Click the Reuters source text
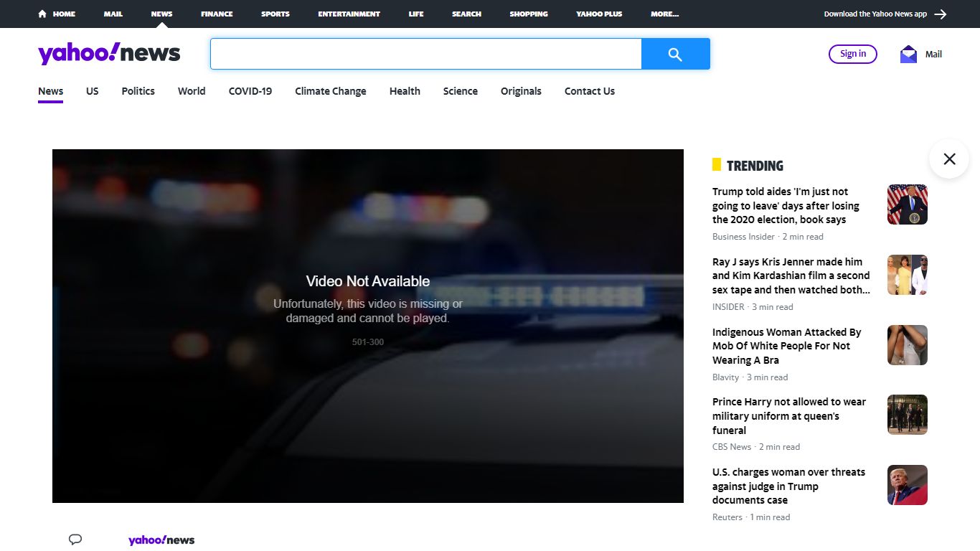This screenshot has height=551, width=980. click(727, 517)
